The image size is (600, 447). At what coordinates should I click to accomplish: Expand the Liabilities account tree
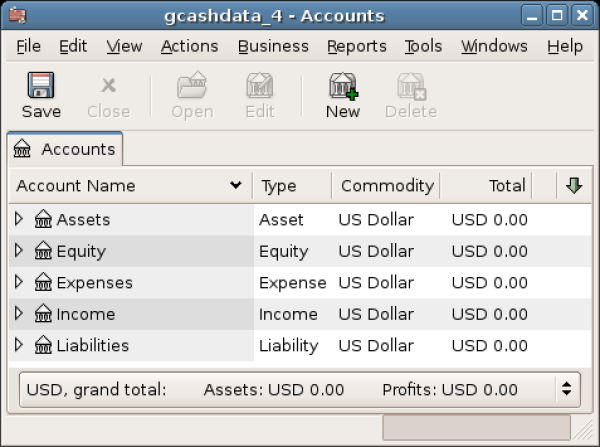pyautogui.click(x=19, y=346)
